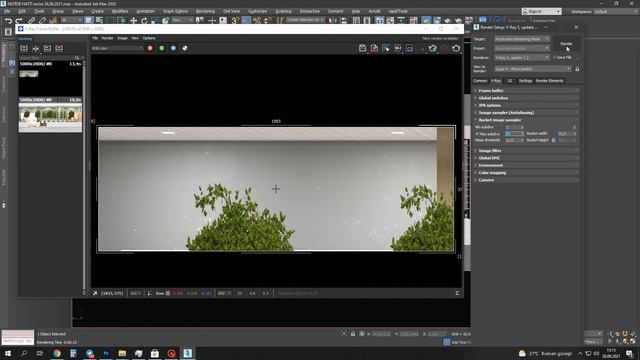
Task: Switch to the GI tab
Action: [x=510, y=81]
